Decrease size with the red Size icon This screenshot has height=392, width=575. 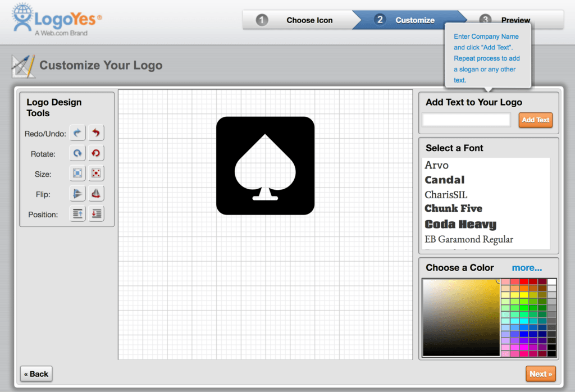pos(96,173)
